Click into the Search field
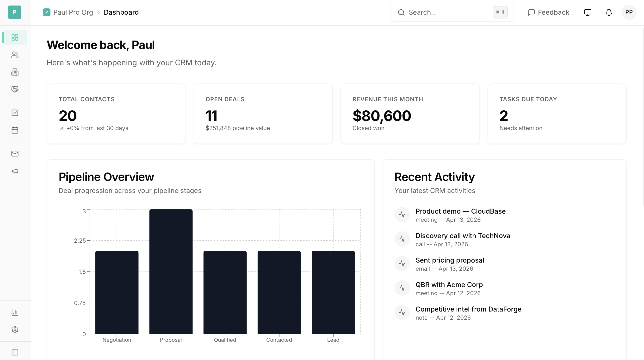The image size is (644, 360). [x=447, y=12]
